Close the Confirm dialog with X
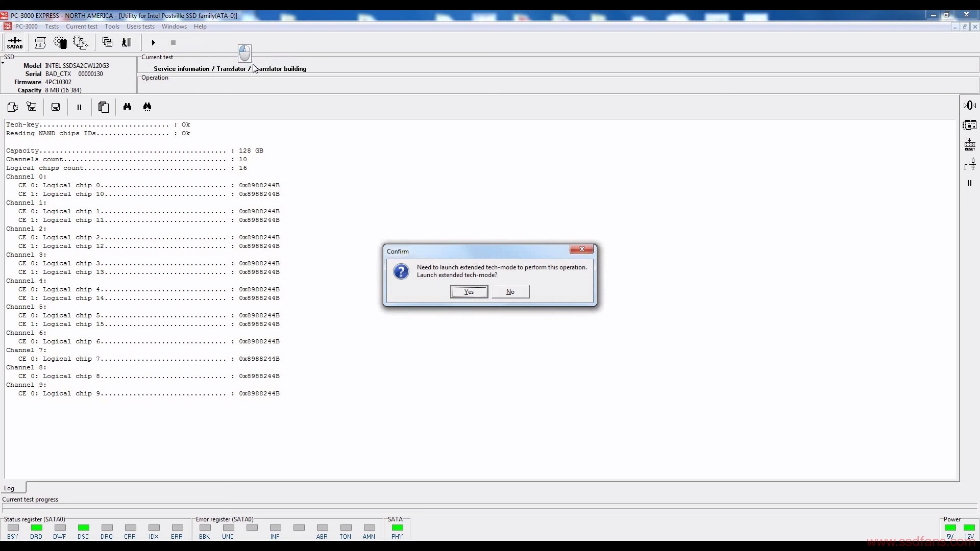 581,249
